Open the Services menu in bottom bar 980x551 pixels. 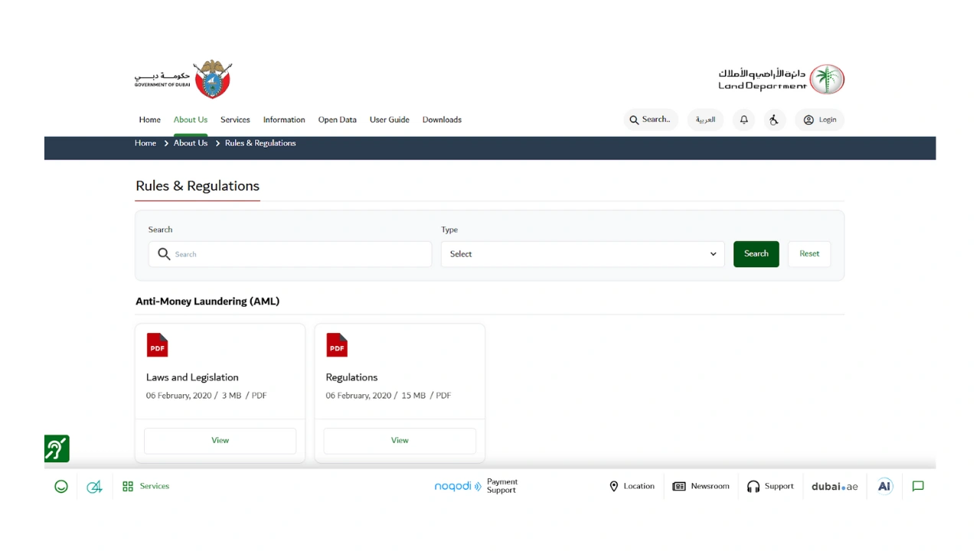[146, 487]
